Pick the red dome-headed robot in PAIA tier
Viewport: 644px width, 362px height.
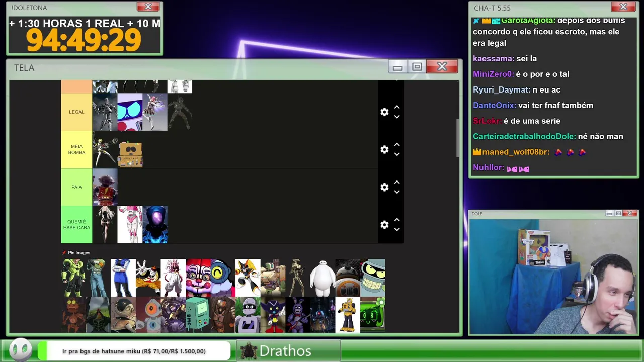pos(105,187)
